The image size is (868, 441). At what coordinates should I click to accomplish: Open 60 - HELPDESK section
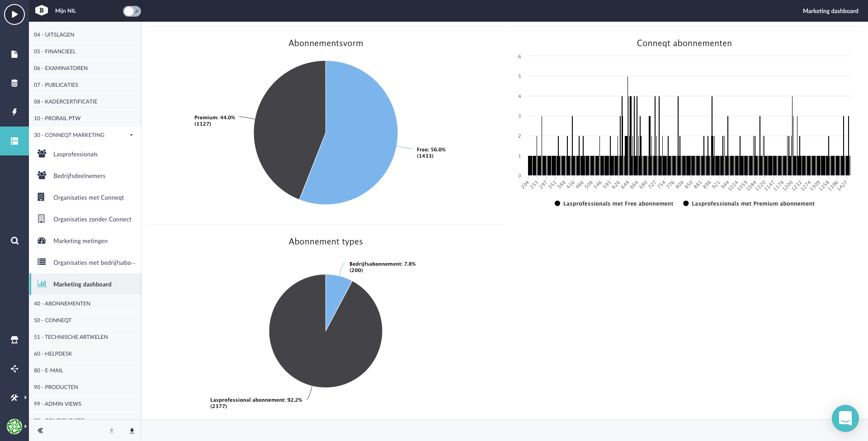(x=85, y=354)
